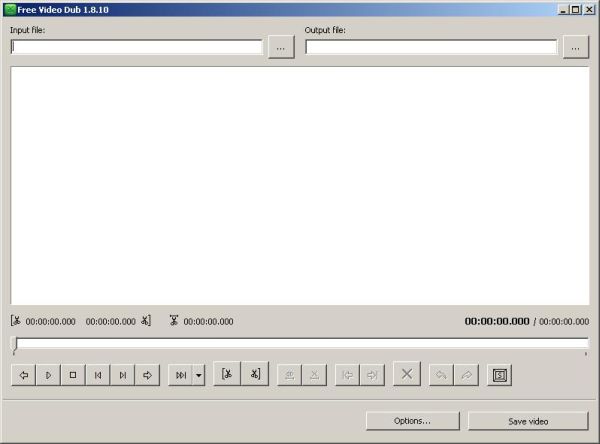Set selection end with right scissors button
The image size is (600, 444).
coord(255,374)
